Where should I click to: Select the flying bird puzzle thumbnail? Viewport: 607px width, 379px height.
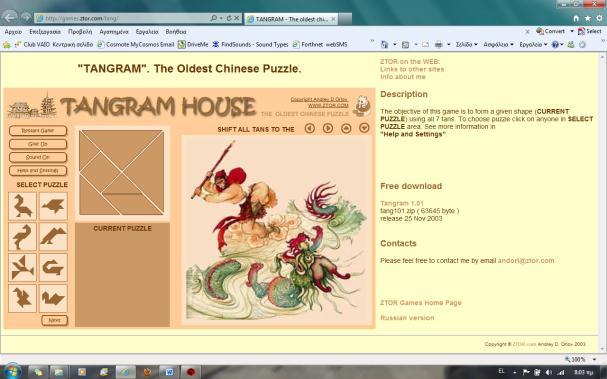(53, 206)
